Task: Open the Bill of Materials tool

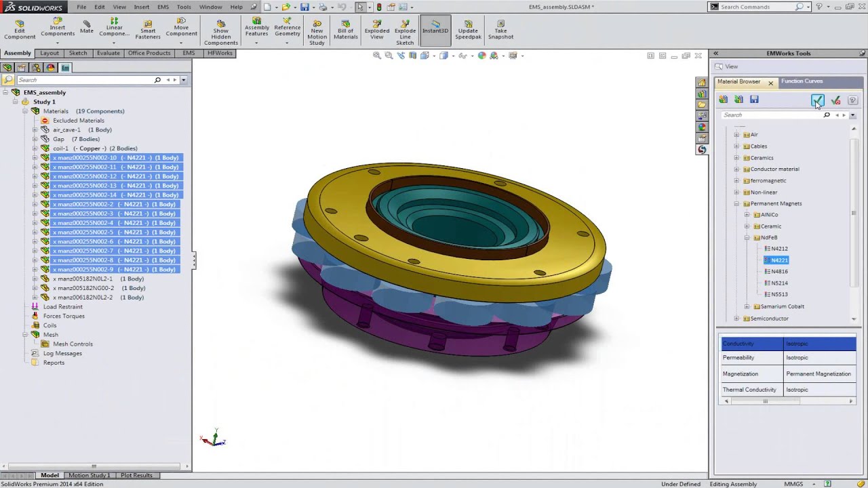Action: point(345,29)
